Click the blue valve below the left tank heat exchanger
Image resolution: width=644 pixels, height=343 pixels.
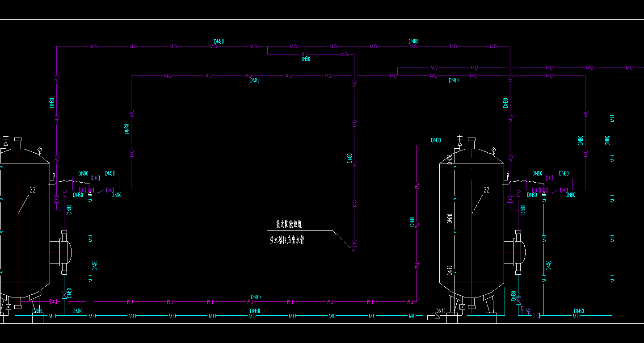(x=64, y=295)
